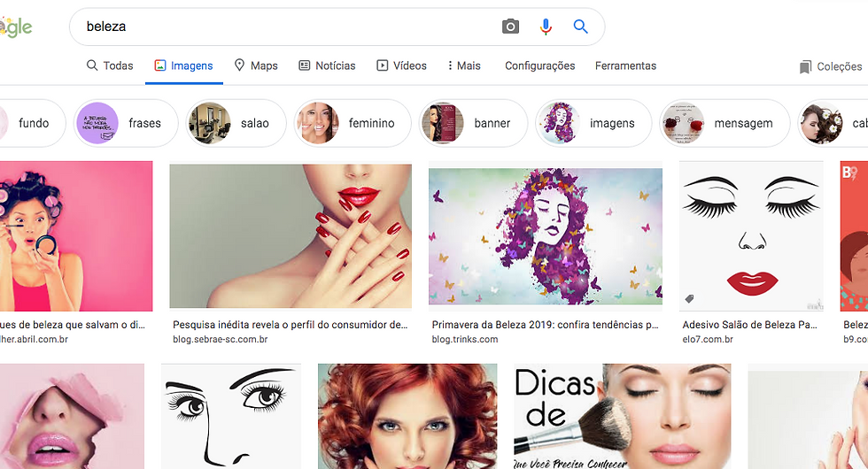The image size is (868, 469).
Task: Open the woman with hair curlers image
Action: [x=76, y=236]
